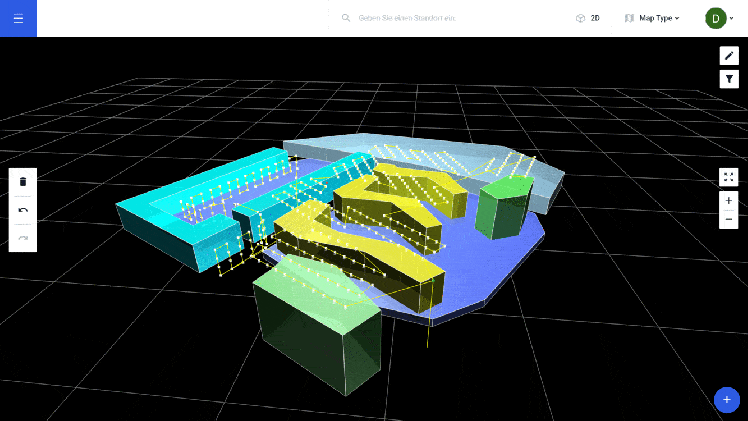The image size is (748, 421).
Task: Undo the last action
Action: (23, 210)
